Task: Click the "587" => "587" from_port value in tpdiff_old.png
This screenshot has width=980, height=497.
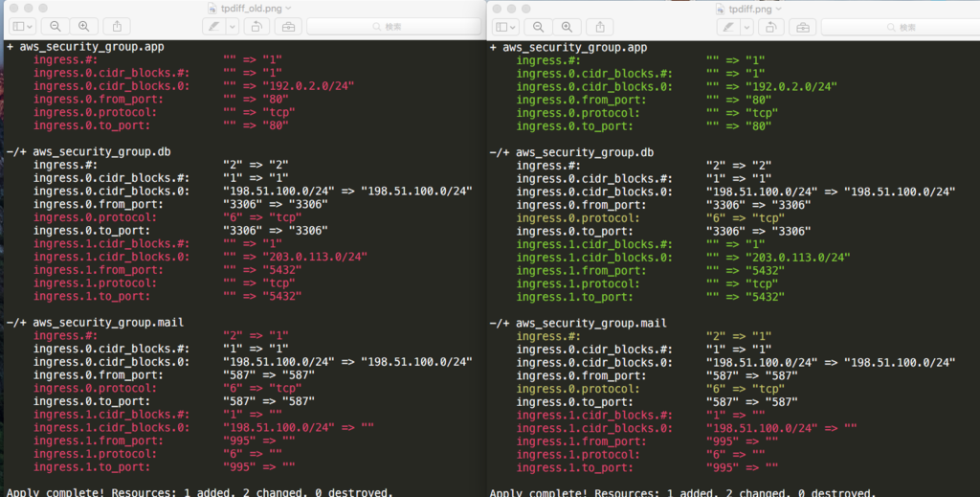Action: [x=269, y=375]
